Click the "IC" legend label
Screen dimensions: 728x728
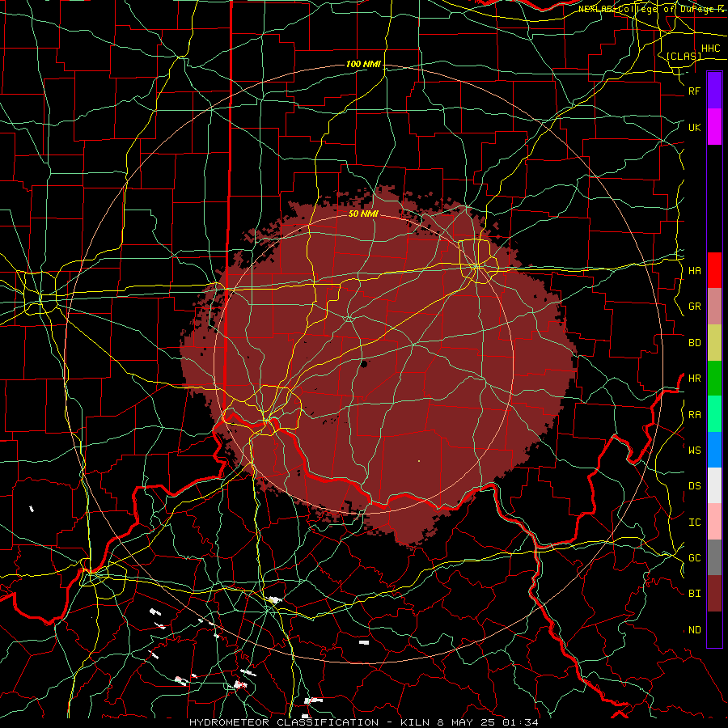pos(694,522)
